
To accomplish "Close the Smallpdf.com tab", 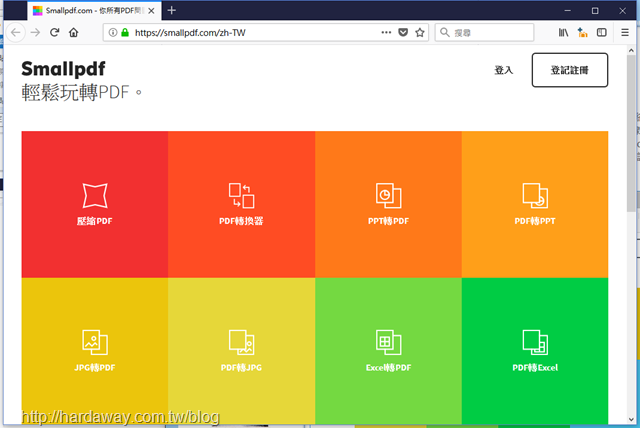I will (x=151, y=11).
